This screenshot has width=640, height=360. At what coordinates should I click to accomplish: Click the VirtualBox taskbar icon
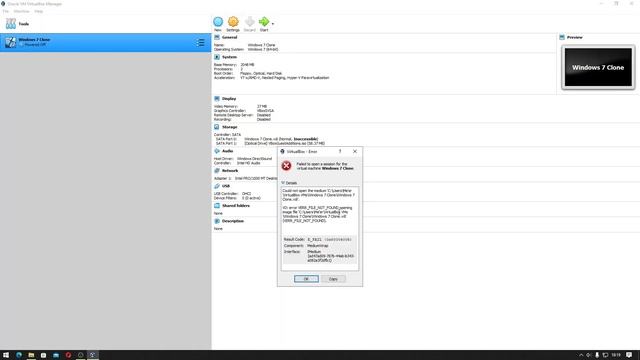click(x=93, y=355)
